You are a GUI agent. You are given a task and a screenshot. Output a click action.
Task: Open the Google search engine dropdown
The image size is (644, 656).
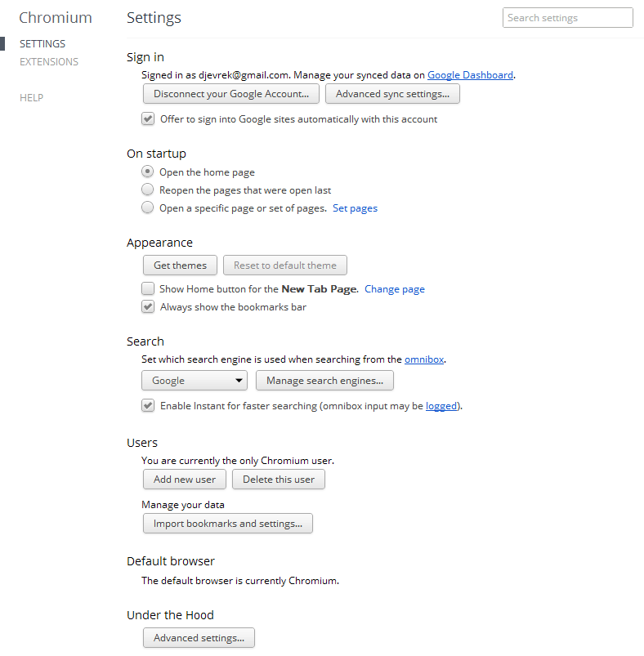195,381
